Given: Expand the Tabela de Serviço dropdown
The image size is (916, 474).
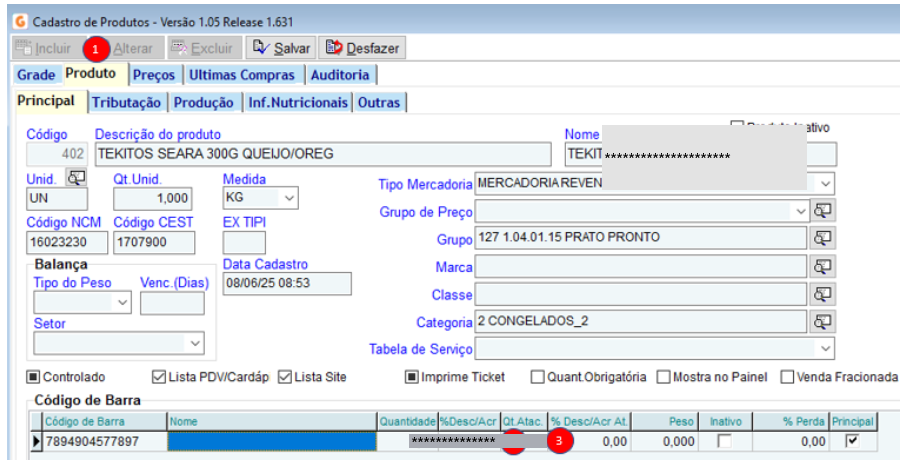Looking at the screenshot, I should [825, 349].
